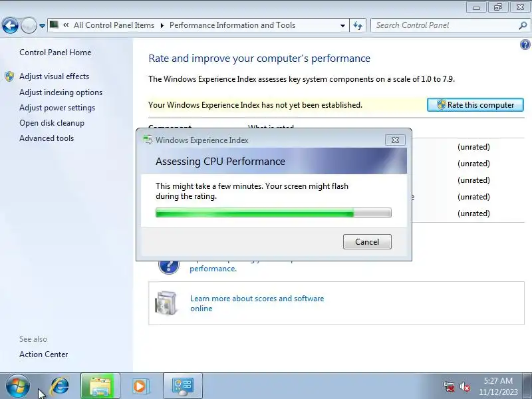This screenshot has width=532, height=399.
Task: Click the Control Panel icon in address bar
Action: coord(55,25)
